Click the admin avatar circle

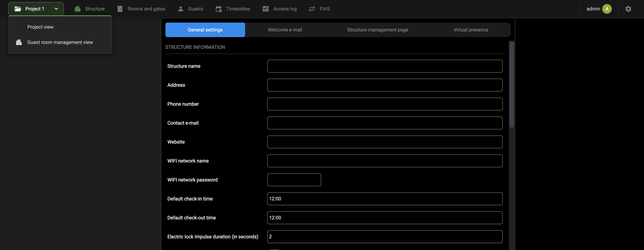[x=607, y=9]
